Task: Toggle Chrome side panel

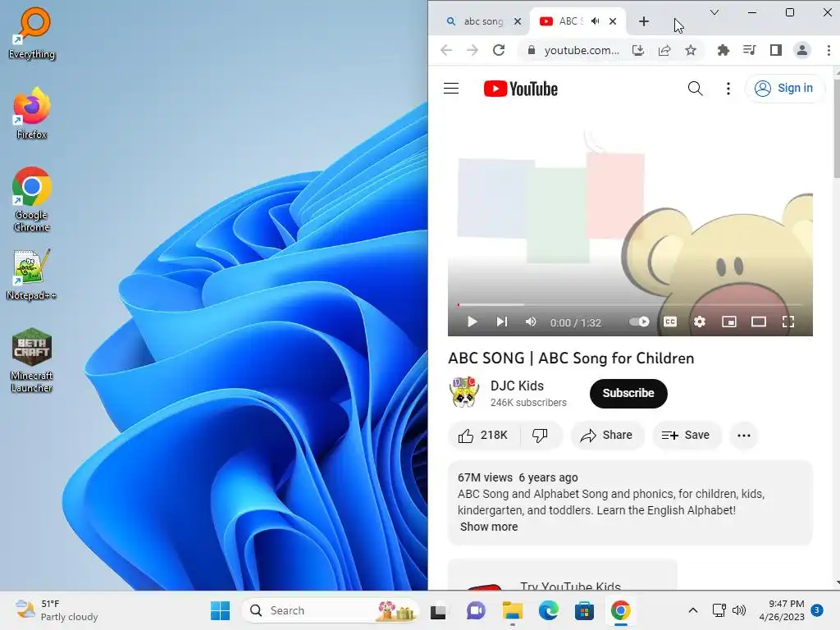Action: (776, 50)
